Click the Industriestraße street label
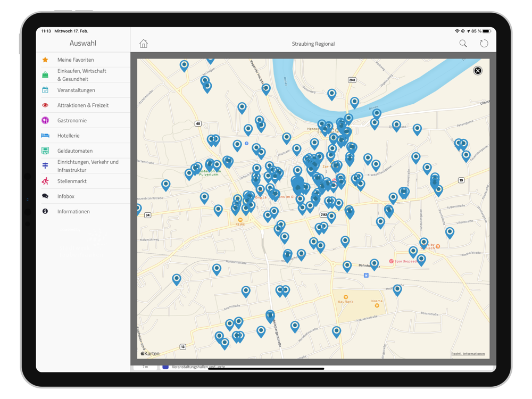Screen dimensions: 532x399 coord(367,318)
